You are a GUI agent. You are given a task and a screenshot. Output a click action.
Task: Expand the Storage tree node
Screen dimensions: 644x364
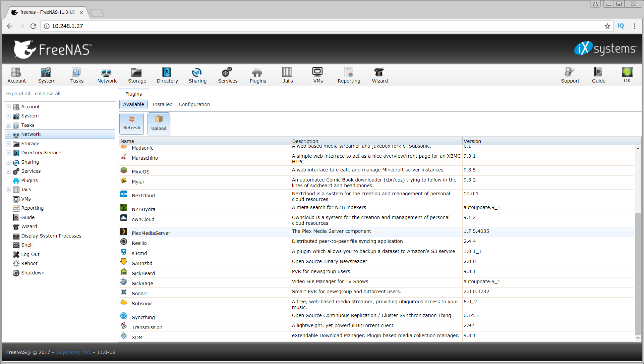coord(8,144)
